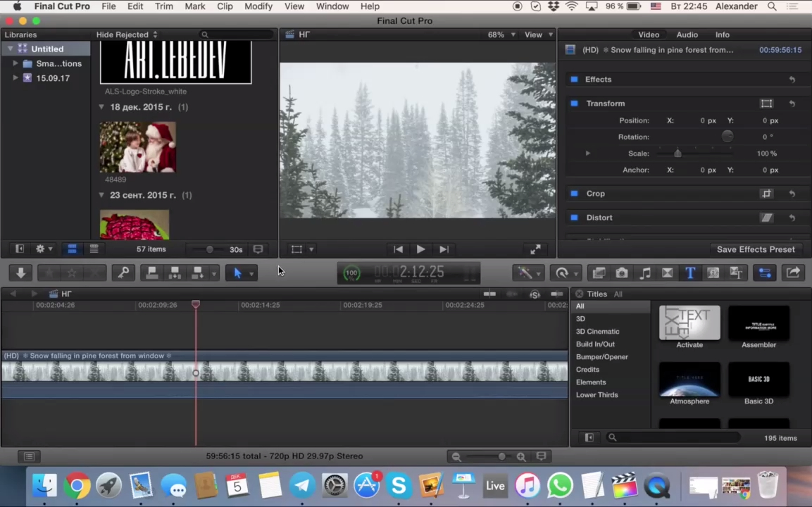Expand the Sma...tions folder
The height and width of the screenshot is (507, 812).
pyautogui.click(x=15, y=63)
